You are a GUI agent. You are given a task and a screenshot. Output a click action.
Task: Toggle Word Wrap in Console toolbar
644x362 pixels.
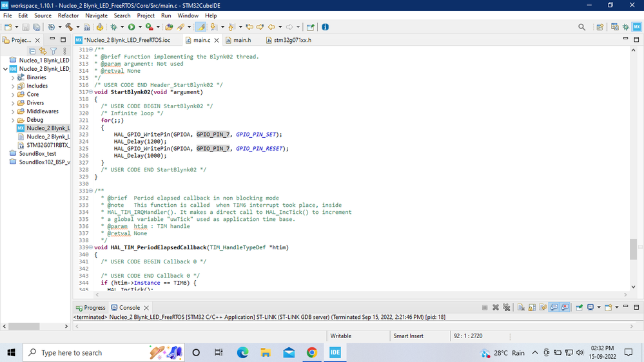point(543,307)
